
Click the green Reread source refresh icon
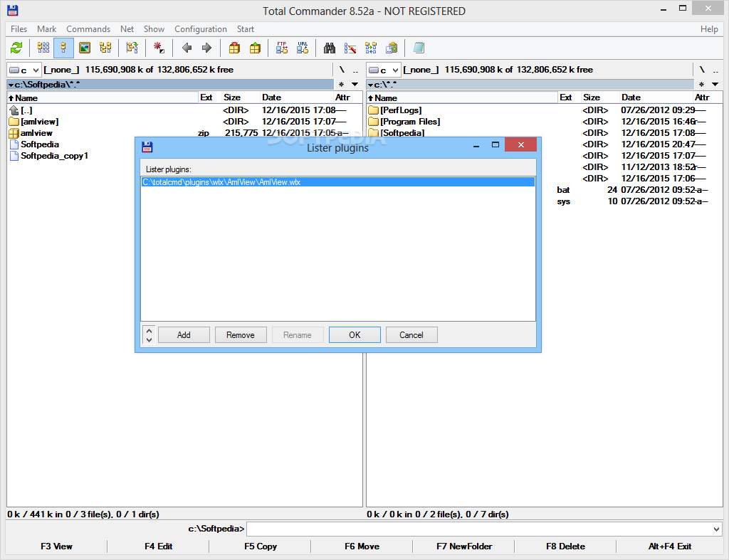[x=16, y=48]
